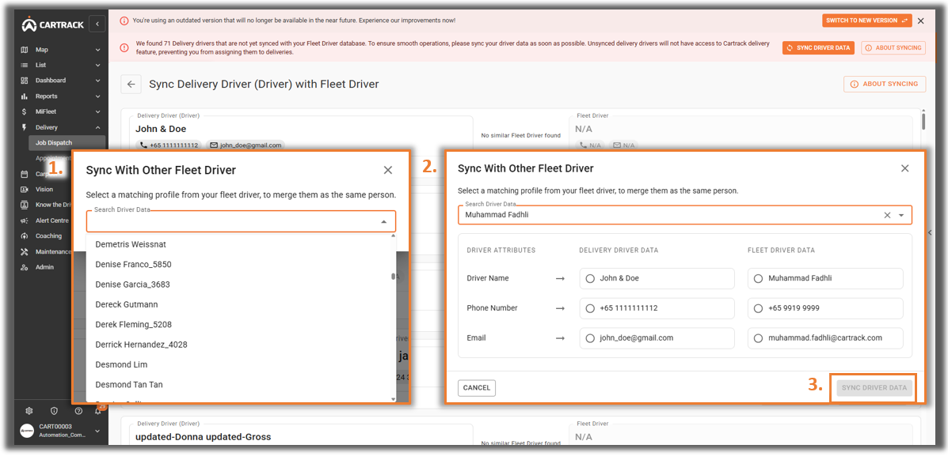
Task: Click the Vision camera icon in sidebar
Action: (24, 189)
